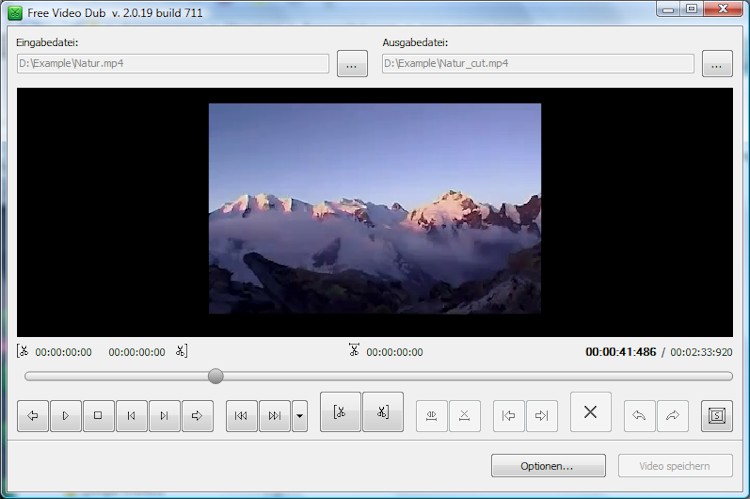Click the total duration 00:02:33:920
This screenshot has height=499, width=750.
coord(701,353)
